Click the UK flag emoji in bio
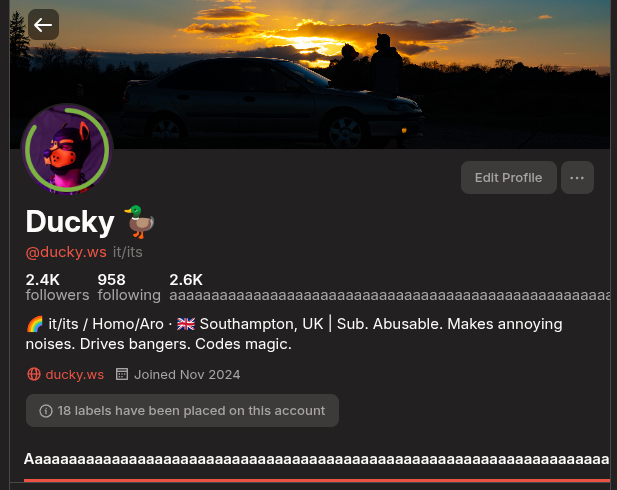617x490 pixels. (x=186, y=324)
